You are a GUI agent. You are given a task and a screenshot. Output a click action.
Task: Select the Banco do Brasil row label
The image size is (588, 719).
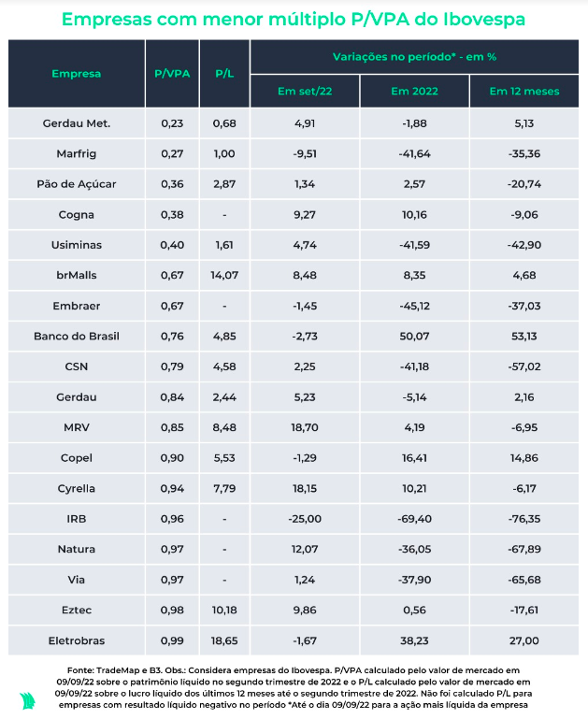76,337
